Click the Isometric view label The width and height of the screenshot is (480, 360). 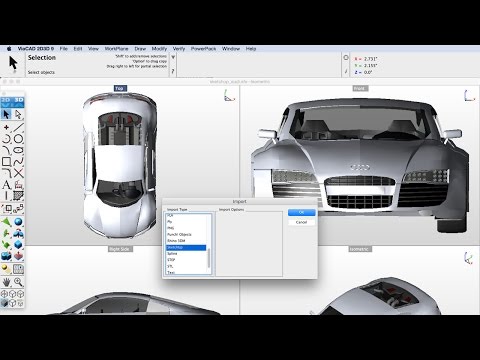360,249
